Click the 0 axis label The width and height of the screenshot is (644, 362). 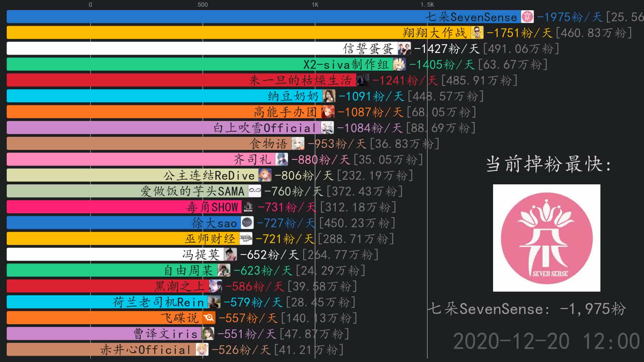[x=91, y=5]
